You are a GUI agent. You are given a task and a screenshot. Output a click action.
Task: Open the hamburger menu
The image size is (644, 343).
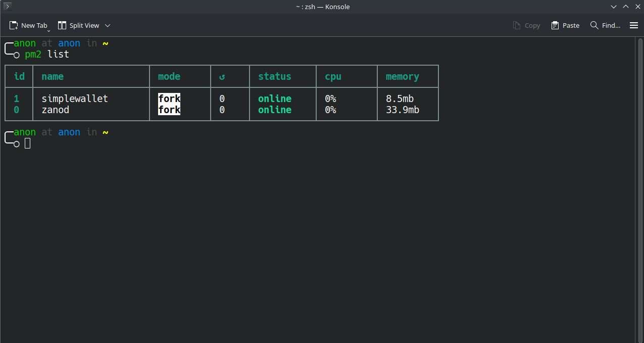tap(634, 25)
